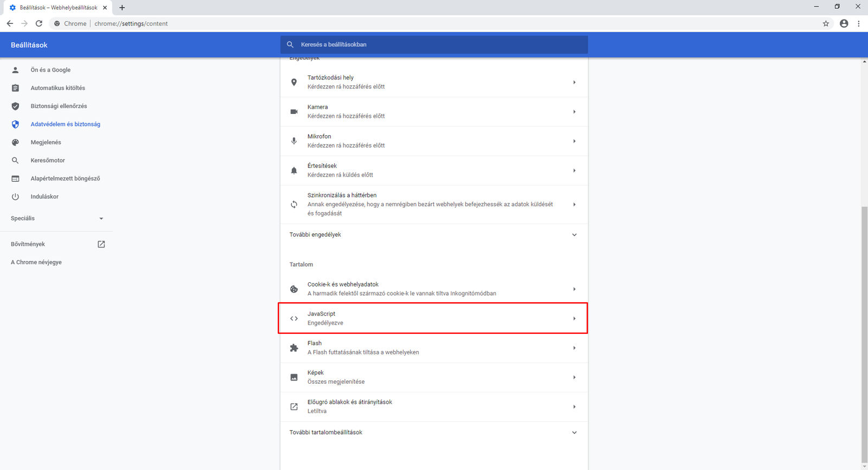Image resolution: width=868 pixels, height=470 pixels.
Task: Open Adatvédelem és biztonság menu item
Action: pos(65,124)
